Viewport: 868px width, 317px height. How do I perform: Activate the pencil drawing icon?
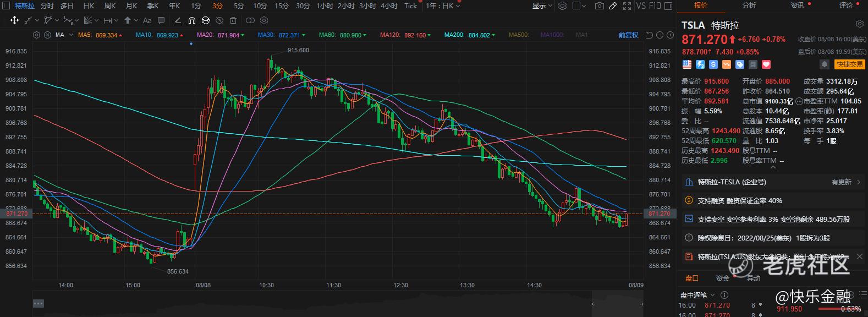(x=613, y=6)
